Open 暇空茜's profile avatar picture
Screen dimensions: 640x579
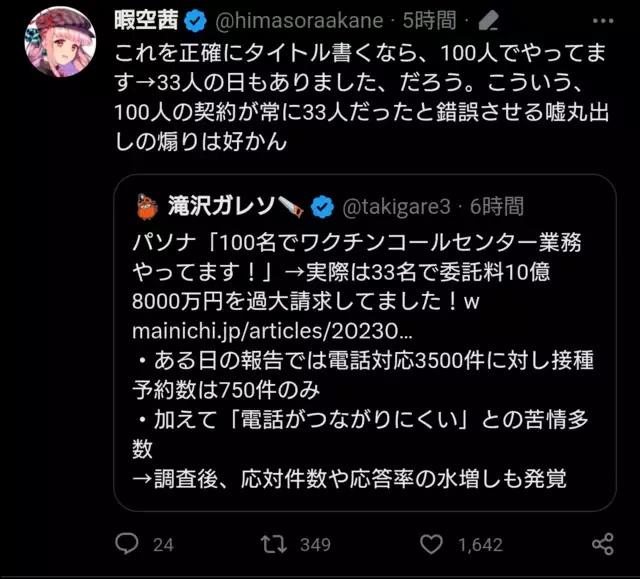tap(60, 42)
